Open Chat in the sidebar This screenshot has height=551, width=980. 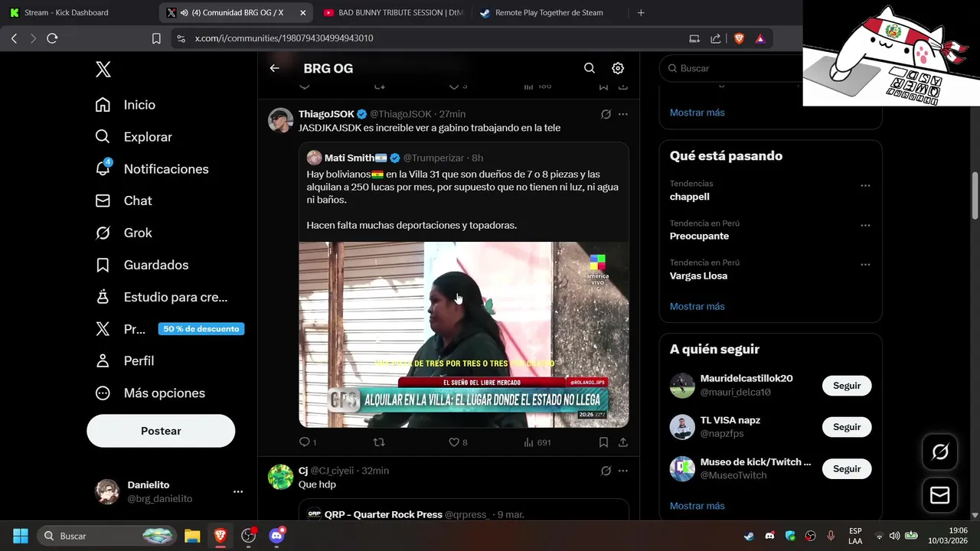(x=124, y=201)
